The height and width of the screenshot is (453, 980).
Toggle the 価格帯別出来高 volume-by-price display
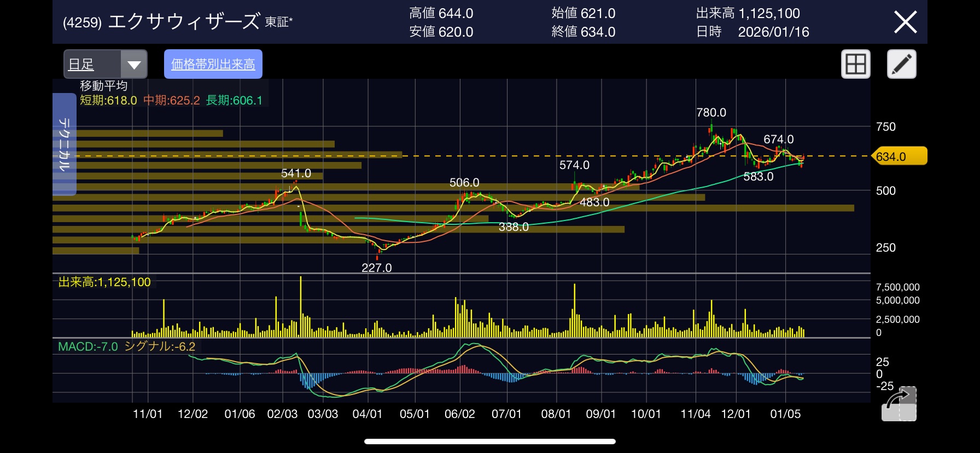click(x=213, y=65)
